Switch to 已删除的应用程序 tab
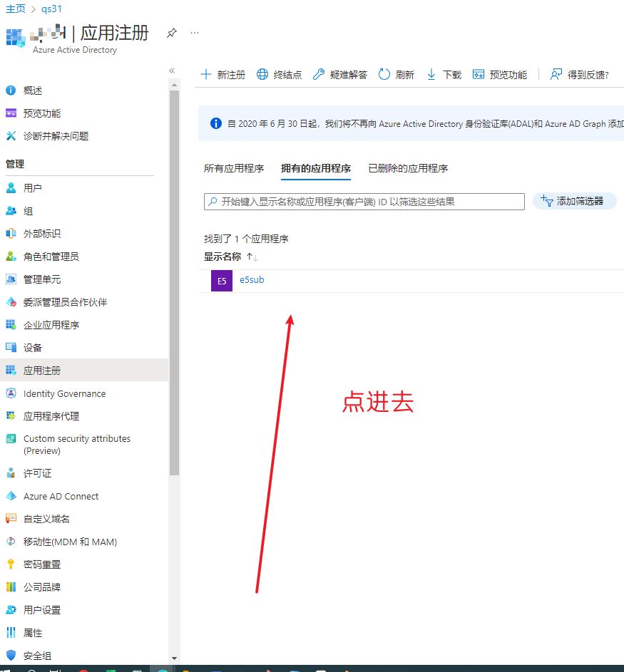 pos(408,168)
